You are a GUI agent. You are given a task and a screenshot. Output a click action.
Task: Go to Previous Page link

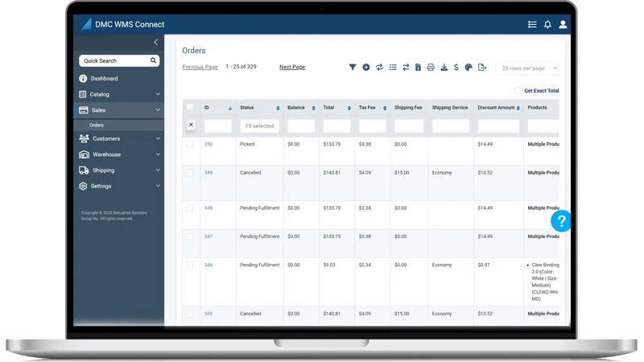(200, 67)
